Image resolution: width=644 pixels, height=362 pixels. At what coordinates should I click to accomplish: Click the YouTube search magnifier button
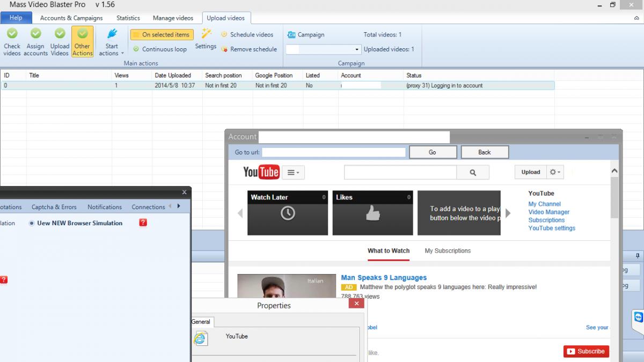(x=473, y=172)
